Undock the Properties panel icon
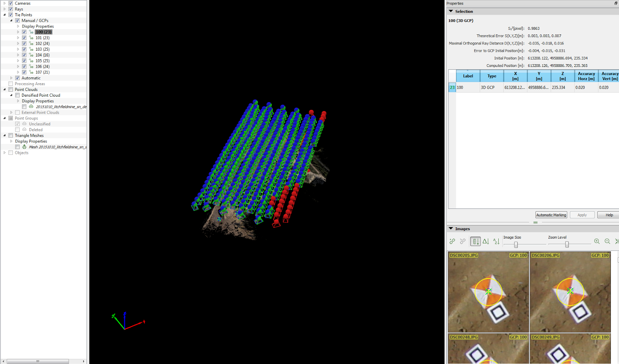This screenshot has width=619, height=364. pyautogui.click(x=616, y=3)
